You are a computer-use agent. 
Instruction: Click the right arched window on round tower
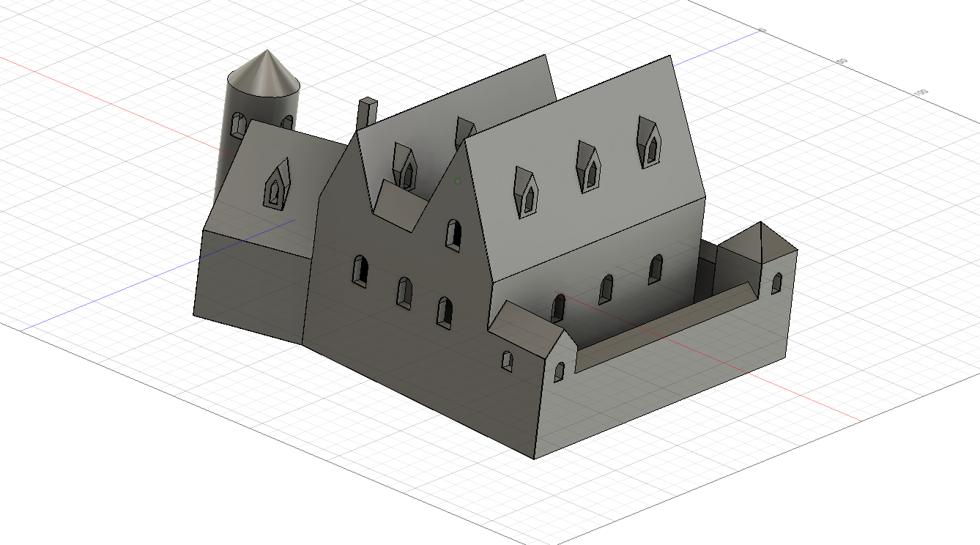(x=287, y=122)
